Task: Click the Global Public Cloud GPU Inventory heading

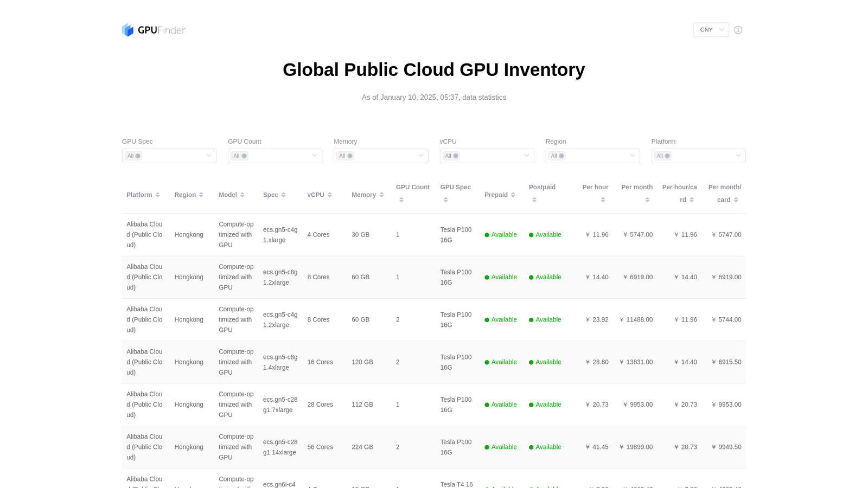Action: click(434, 70)
